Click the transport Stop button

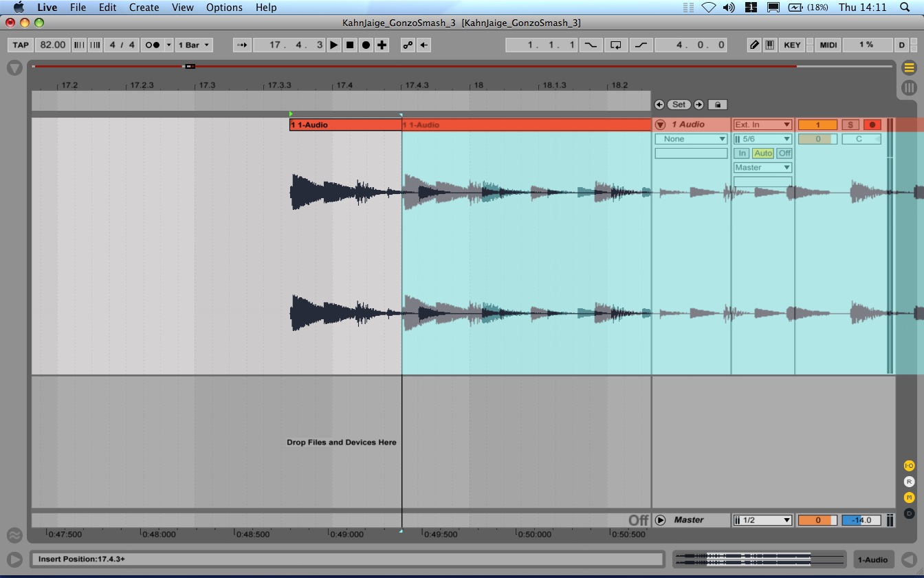pyautogui.click(x=350, y=45)
